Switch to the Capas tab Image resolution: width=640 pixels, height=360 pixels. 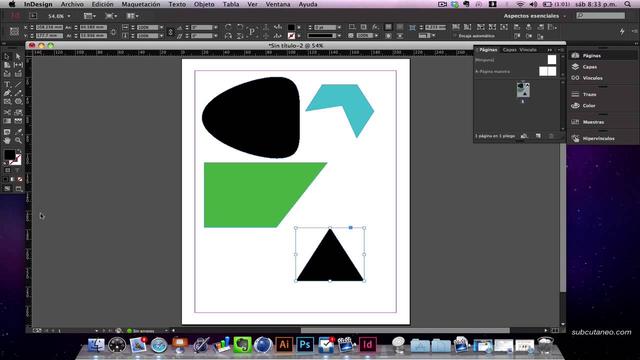click(x=509, y=50)
